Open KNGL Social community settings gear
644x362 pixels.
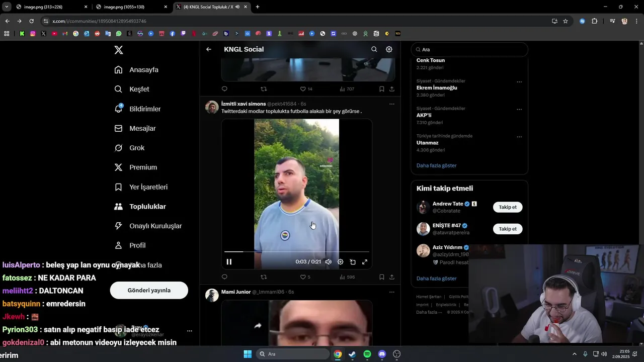click(x=389, y=49)
